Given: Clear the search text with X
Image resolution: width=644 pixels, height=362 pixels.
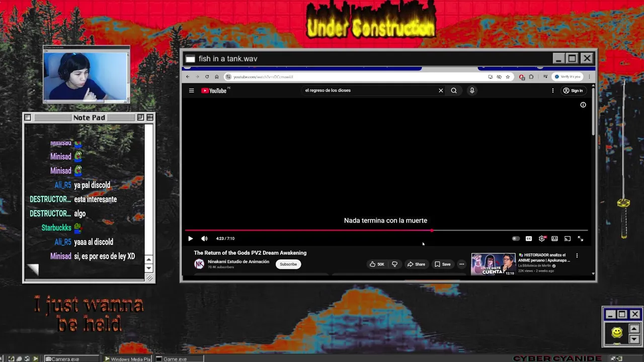Looking at the screenshot, I should point(441,90).
